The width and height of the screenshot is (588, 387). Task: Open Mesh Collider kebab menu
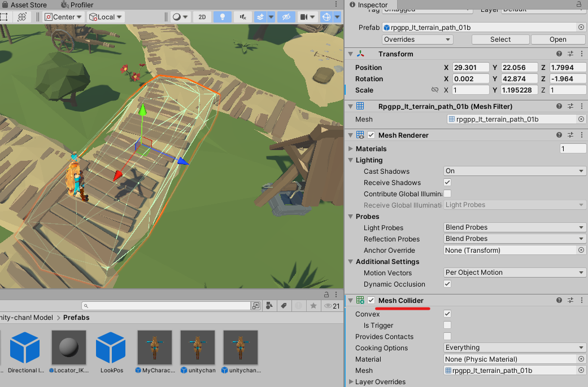(582, 300)
